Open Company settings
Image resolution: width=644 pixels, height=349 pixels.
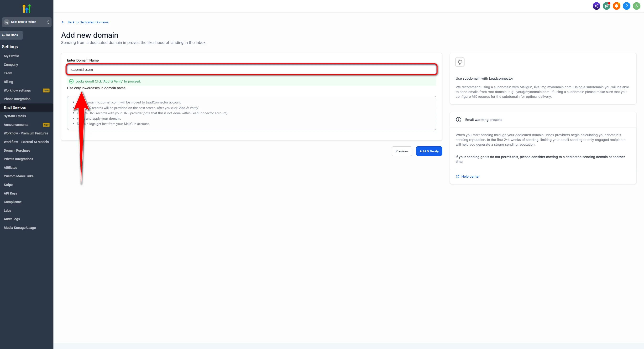tap(11, 65)
